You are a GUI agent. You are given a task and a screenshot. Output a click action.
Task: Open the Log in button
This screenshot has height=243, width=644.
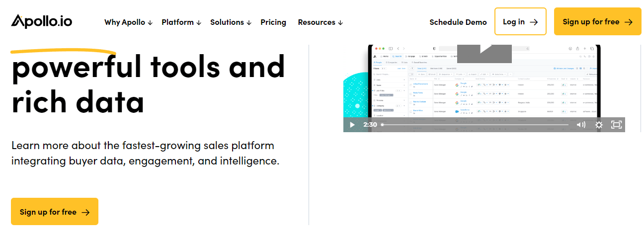click(x=520, y=21)
